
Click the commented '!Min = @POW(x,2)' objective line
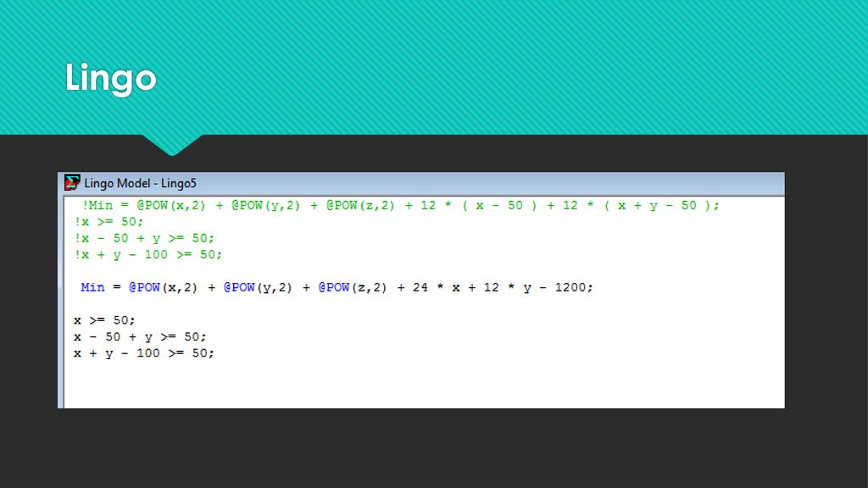pos(400,205)
